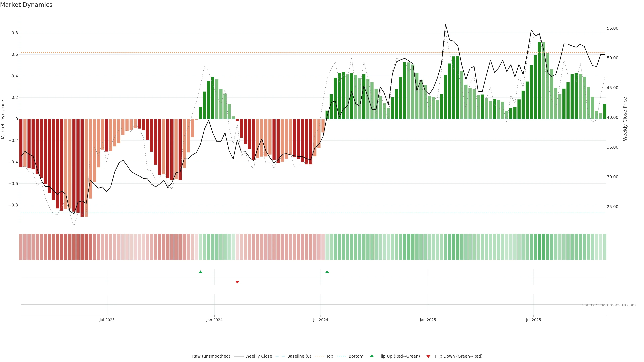Viewport: 644px width, 362px height.
Task: Toggle the Baseline (0) legend entry
Action: pos(299,356)
